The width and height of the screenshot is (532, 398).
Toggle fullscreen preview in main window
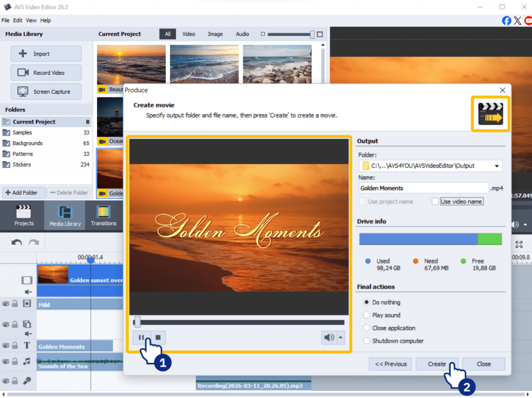coord(519,244)
